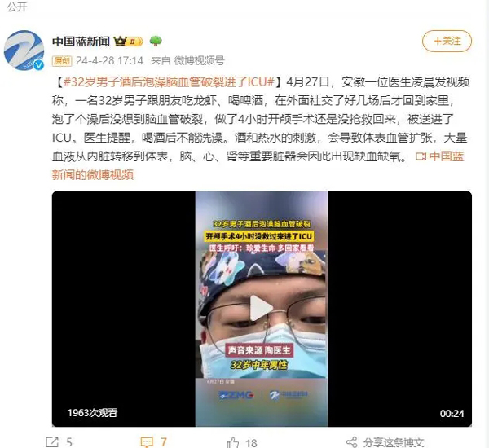Viewport: 489px width, 448px height.
Task: Click the 公开 visibility label
Action: [17, 7]
